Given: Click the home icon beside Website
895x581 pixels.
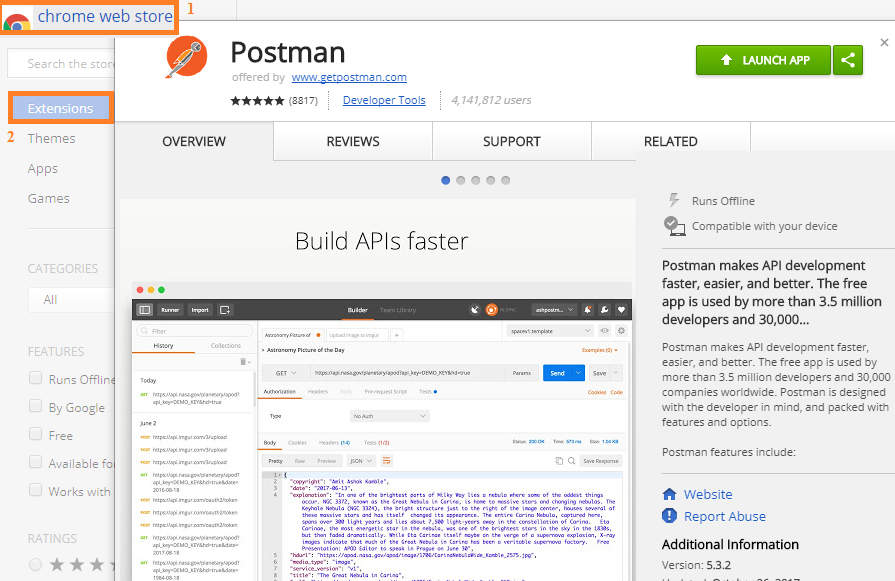Looking at the screenshot, I should (x=670, y=494).
